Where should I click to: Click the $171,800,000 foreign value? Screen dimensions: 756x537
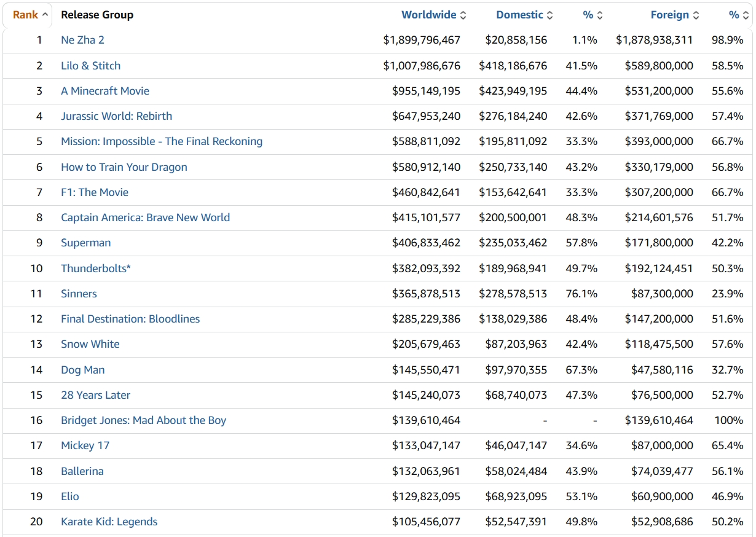(x=659, y=243)
